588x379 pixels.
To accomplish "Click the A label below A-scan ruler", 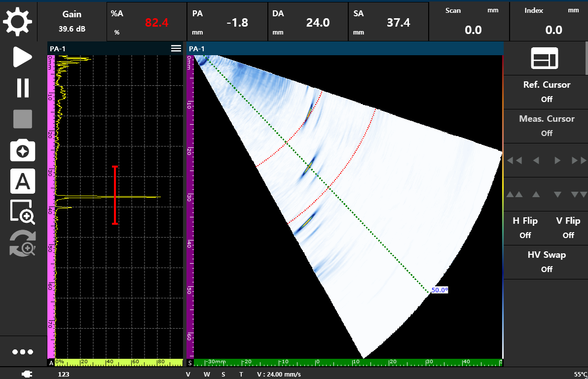I will click(x=51, y=363).
